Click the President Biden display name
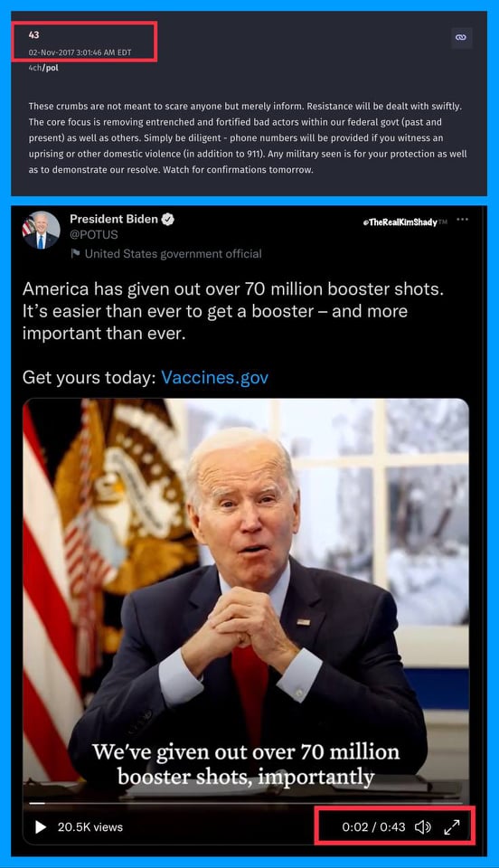499x868 pixels. (x=114, y=219)
